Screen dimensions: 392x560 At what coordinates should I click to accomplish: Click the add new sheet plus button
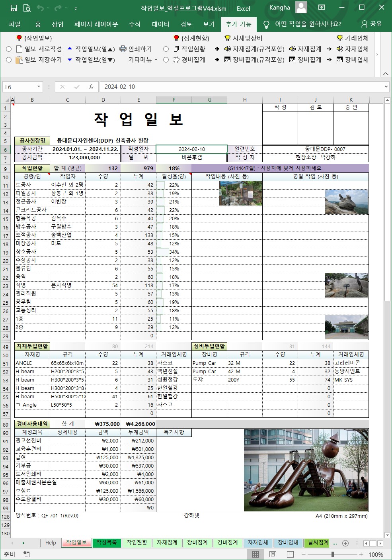[x=345, y=543]
